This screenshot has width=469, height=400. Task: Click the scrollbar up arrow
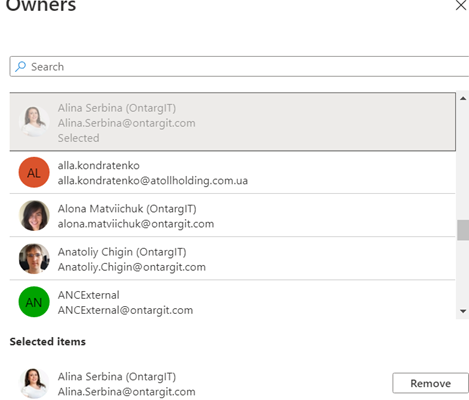coord(463,98)
